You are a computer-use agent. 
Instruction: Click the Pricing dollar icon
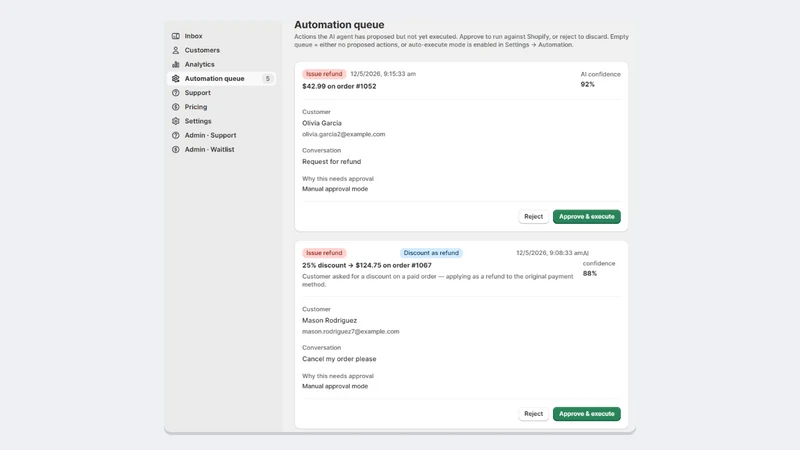pyautogui.click(x=176, y=107)
